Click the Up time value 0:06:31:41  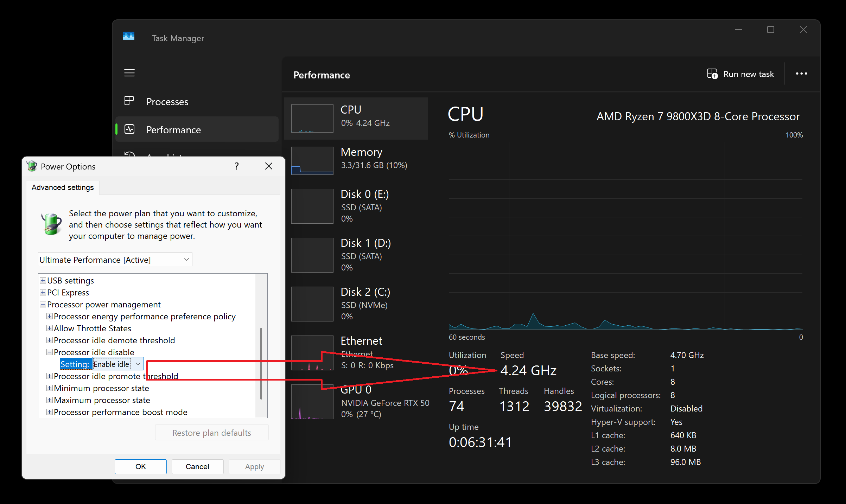(x=480, y=442)
